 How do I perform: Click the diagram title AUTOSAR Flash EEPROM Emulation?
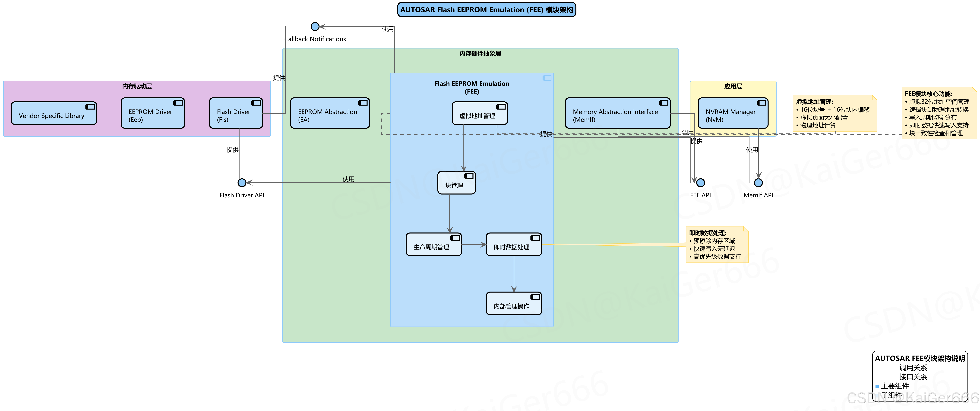coord(487,10)
